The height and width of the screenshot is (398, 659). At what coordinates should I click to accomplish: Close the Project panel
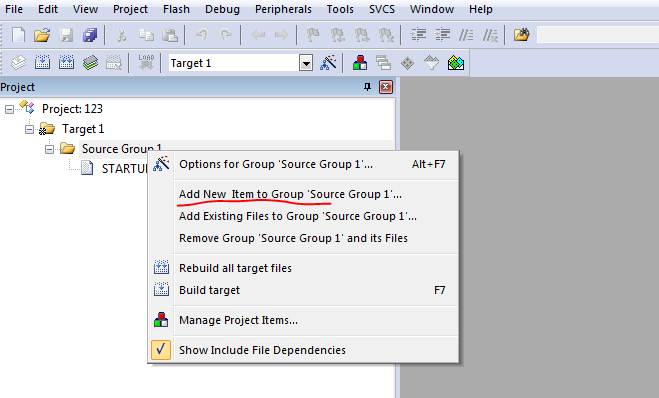(x=386, y=87)
